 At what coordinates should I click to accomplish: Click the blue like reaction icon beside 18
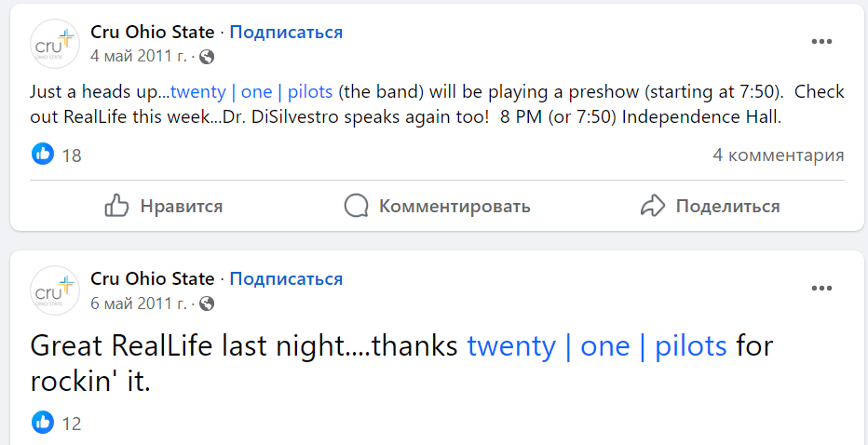point(43,155)
